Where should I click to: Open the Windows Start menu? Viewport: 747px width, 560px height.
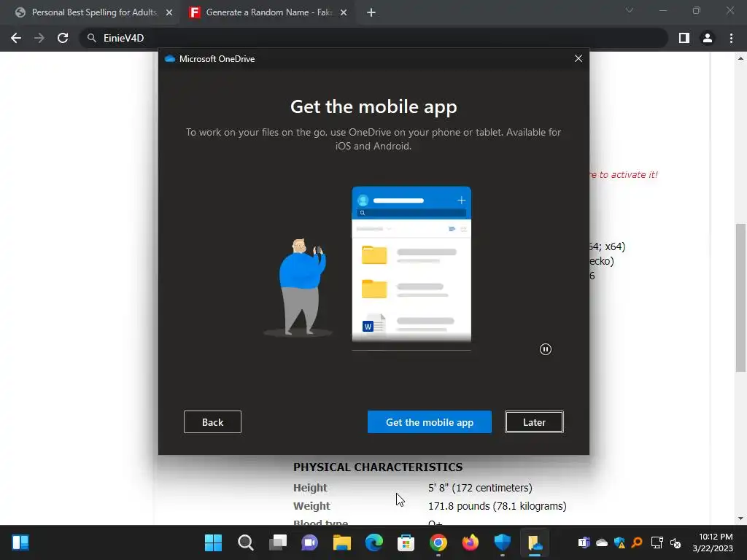tap(213, 542)
